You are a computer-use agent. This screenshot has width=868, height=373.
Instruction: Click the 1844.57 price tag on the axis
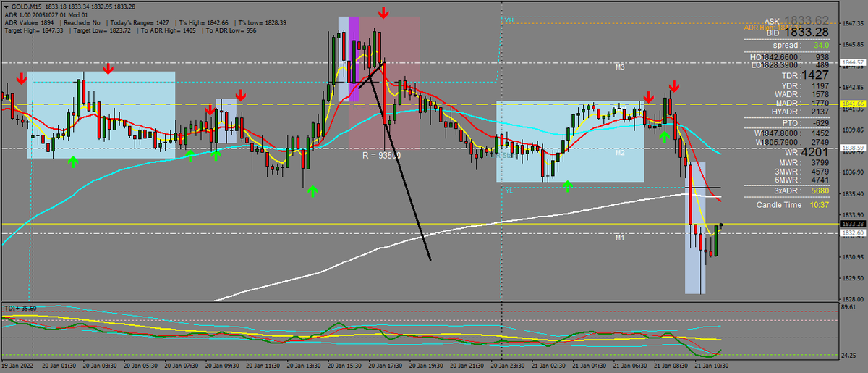coord(853,63)
